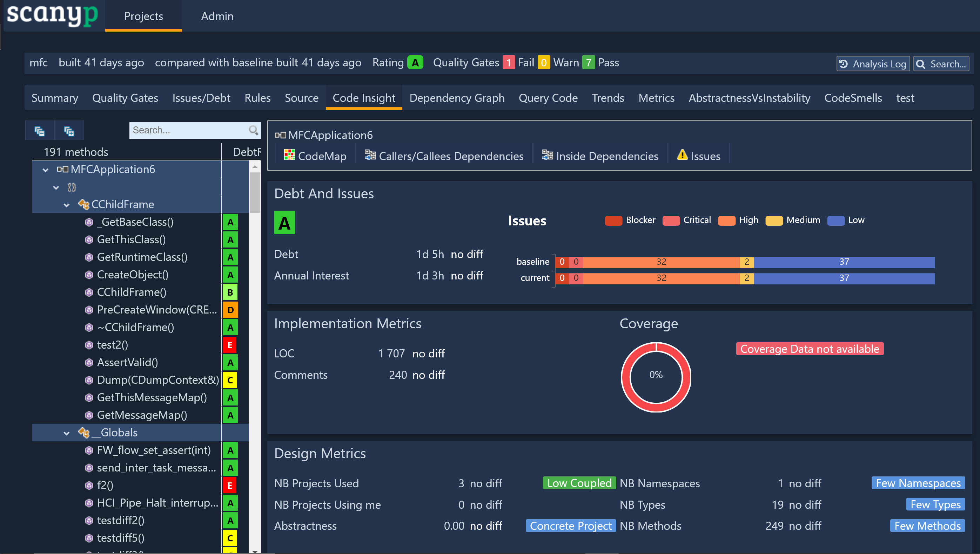Click the Few Methods link
980x554 pixels.
tap(927, 526)
